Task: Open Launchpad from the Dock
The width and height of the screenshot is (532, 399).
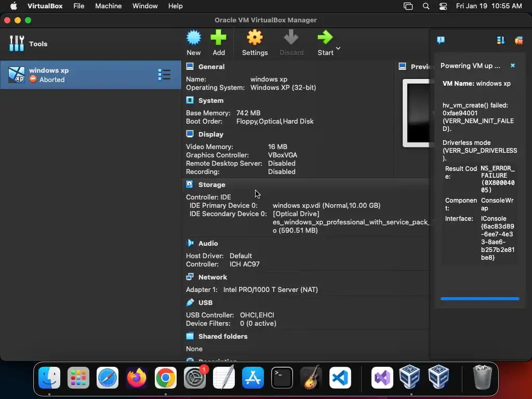Action: coord(78,378)
